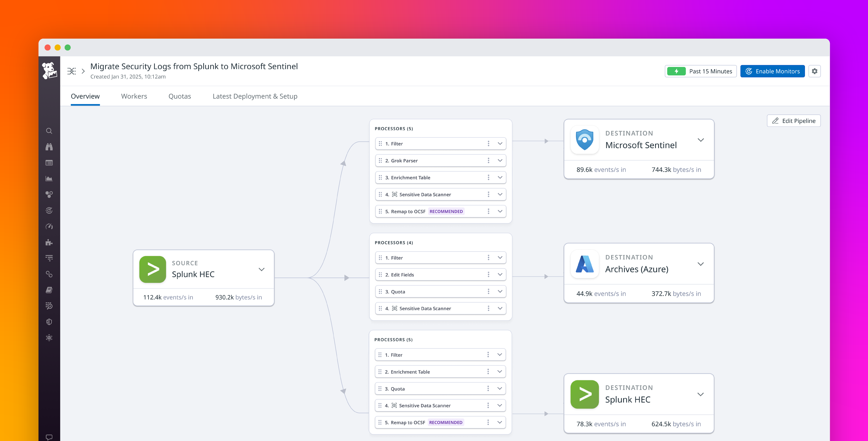Image resolution: width=868 pixels, height=441 pixels.
Task: Click the Edit Pipeline button
Action: (794, 120)
